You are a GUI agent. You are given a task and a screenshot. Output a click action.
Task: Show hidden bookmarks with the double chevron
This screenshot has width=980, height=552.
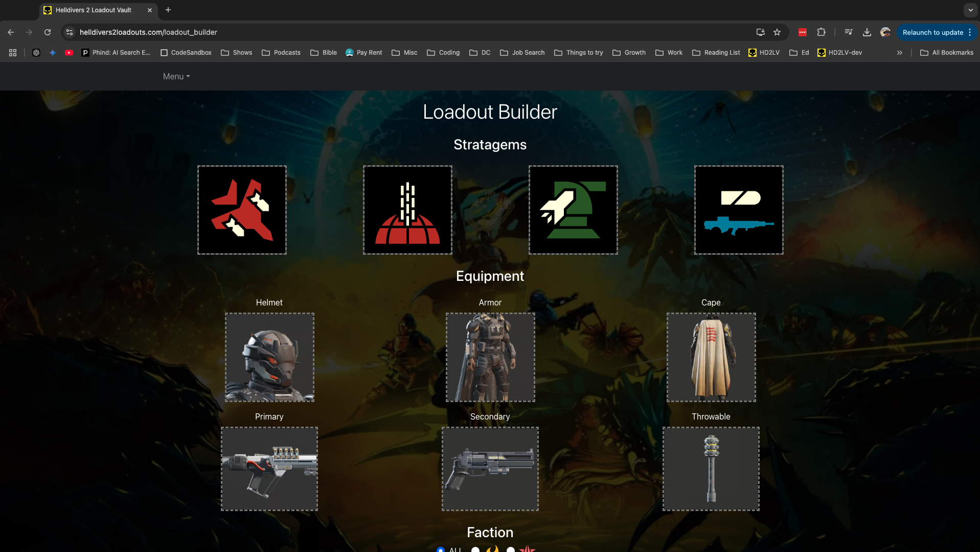point(900,53)
